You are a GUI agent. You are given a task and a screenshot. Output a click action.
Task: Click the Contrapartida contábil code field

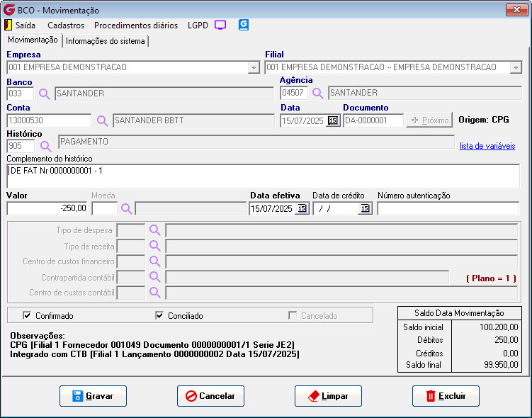pos(130,277)
